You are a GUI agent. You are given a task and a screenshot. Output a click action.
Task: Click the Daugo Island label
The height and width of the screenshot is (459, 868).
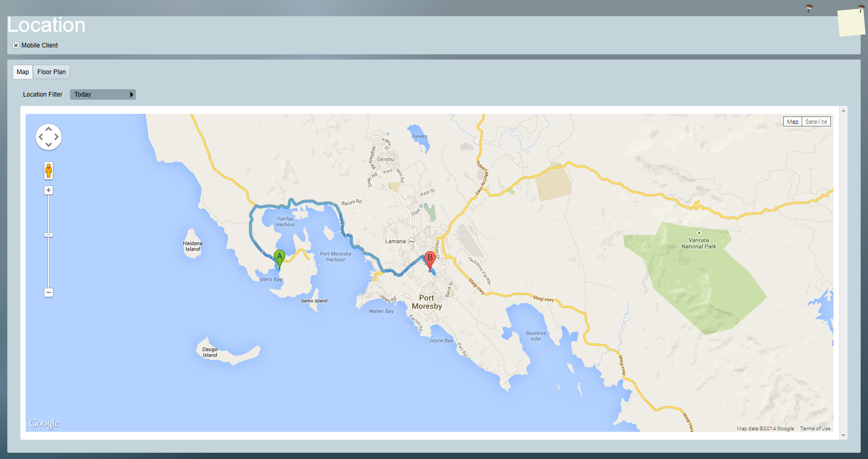click(x=210, y=352)
